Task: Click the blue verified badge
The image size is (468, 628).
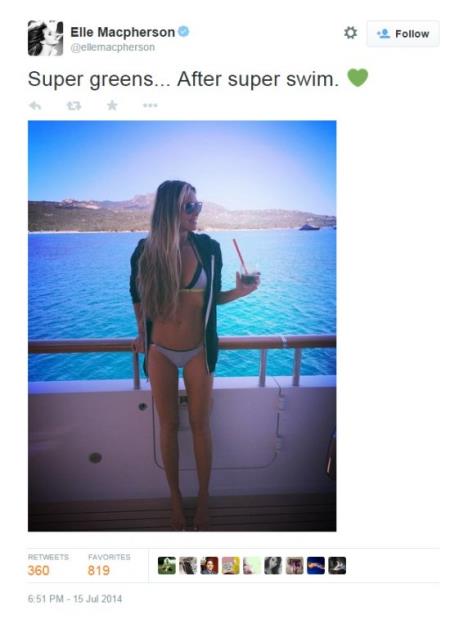Action: 183,31
